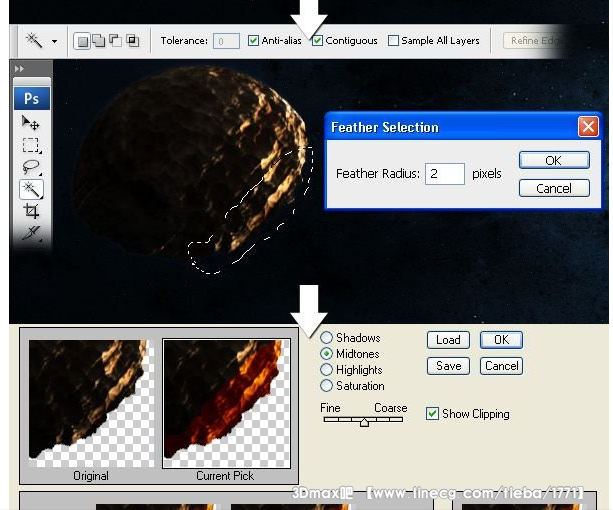Click the Add to Selection mode icon
613x510 pixels.
pos(99,41)
